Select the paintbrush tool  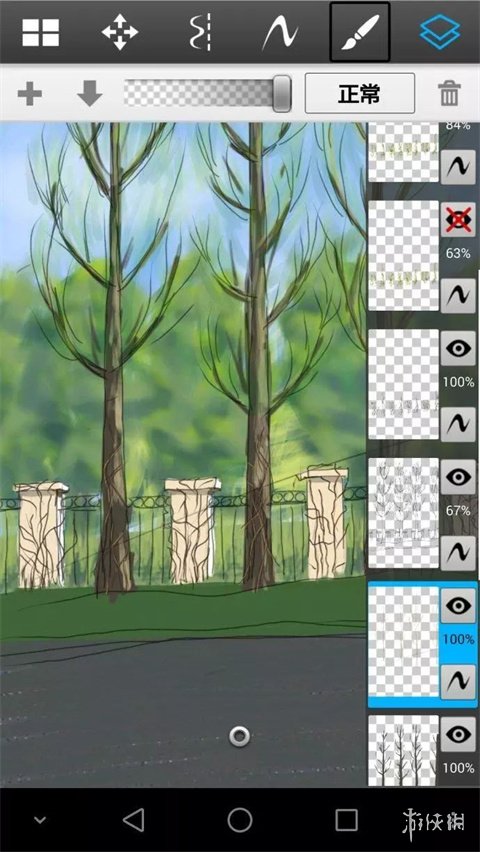360,32
